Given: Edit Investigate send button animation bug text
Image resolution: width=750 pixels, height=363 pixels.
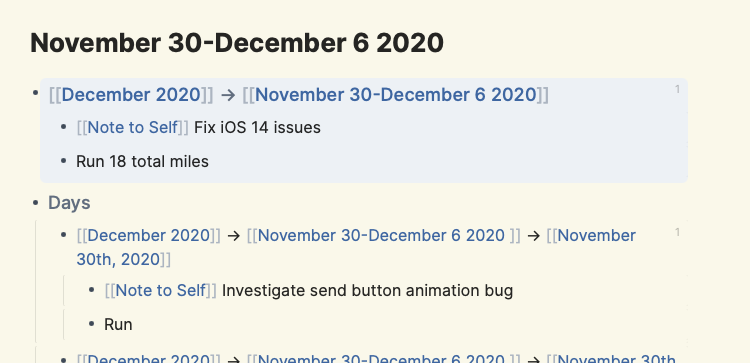Looking at the screenshot, I should coord(367,290).
